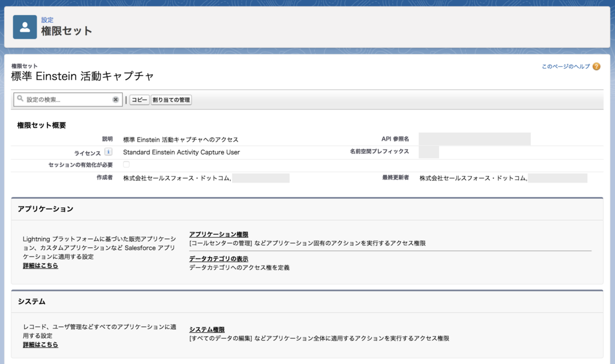Select Standard Einstein Activity Capture User text
Screen dimensions: 615x364
coord(181,152)
